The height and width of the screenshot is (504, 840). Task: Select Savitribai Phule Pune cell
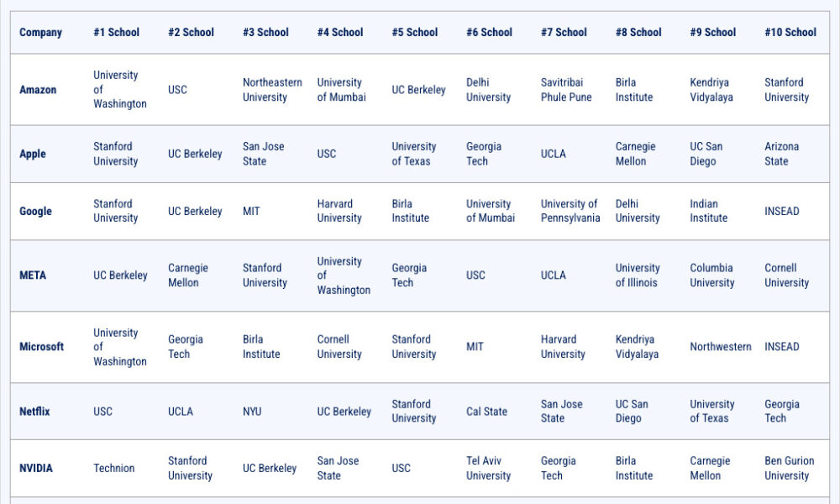(566, 90)
